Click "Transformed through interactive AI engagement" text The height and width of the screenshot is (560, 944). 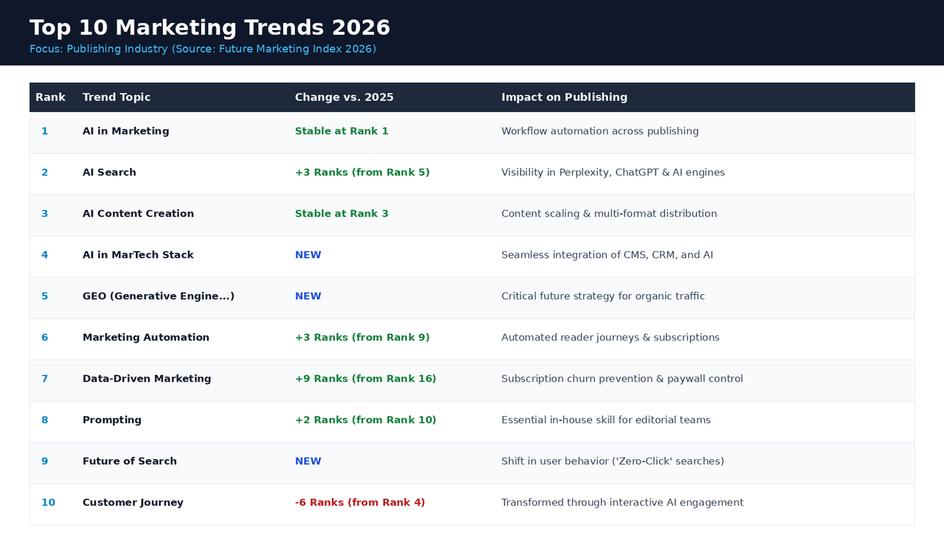(x=622, y=503)
